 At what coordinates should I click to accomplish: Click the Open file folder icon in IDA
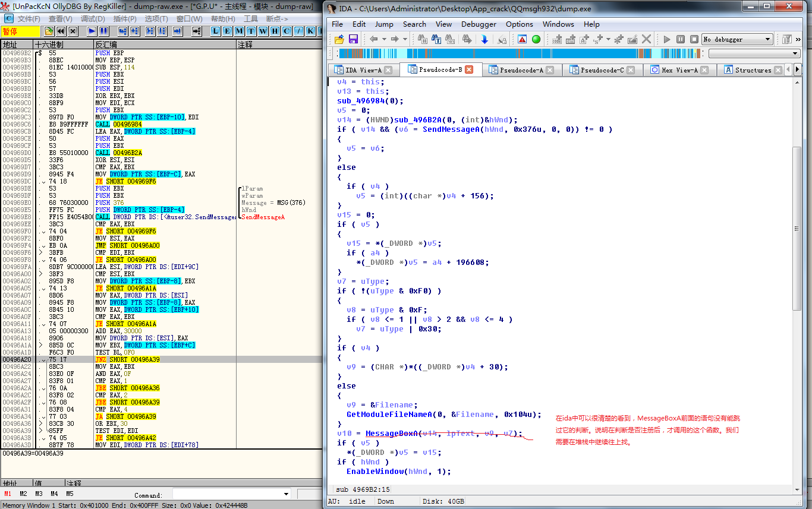tap(339, 39)
